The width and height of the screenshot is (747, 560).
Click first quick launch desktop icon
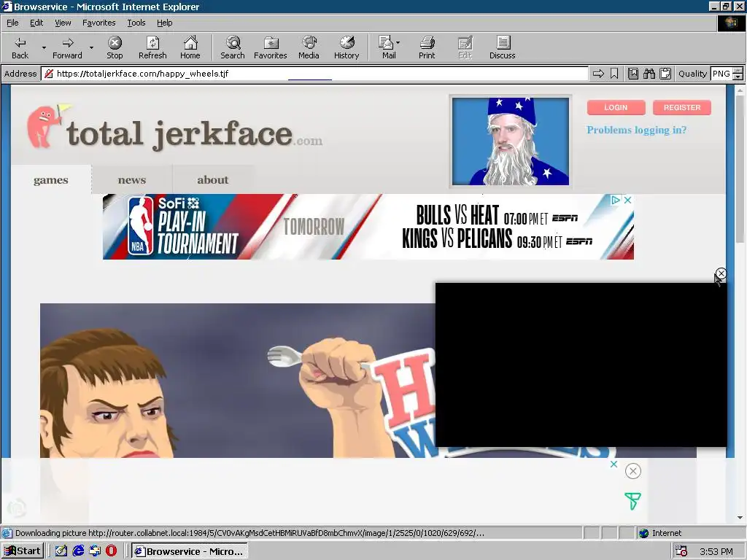click(61, 551)
